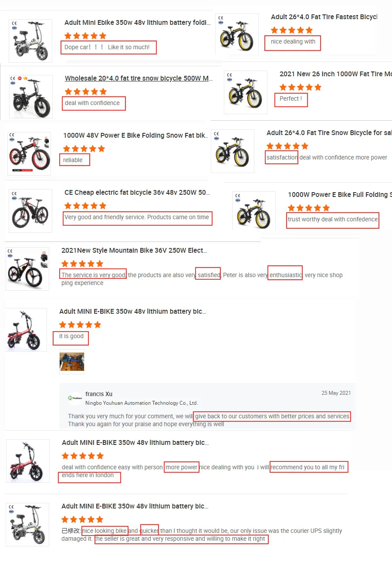Screen dimensions: 392x566
Task: Open 'CE Cheap electric fat bicycle 36v 48v' listing
Action: coord(137,193)
